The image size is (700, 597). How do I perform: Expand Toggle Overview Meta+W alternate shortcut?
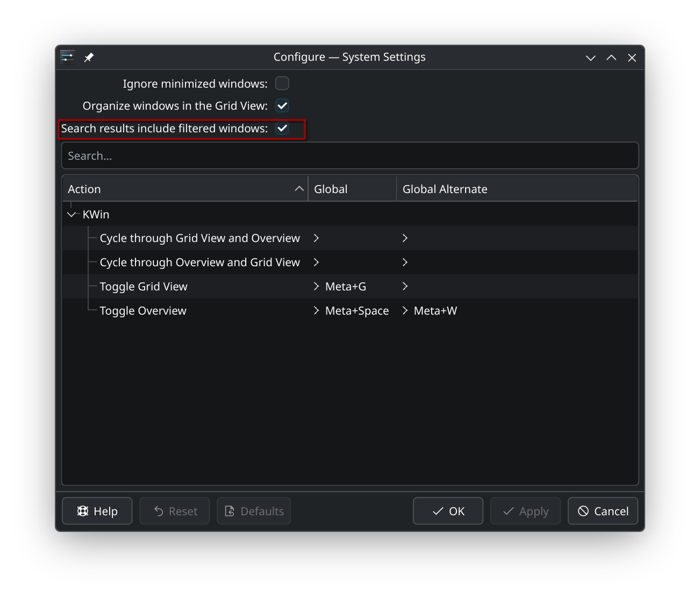405,311
